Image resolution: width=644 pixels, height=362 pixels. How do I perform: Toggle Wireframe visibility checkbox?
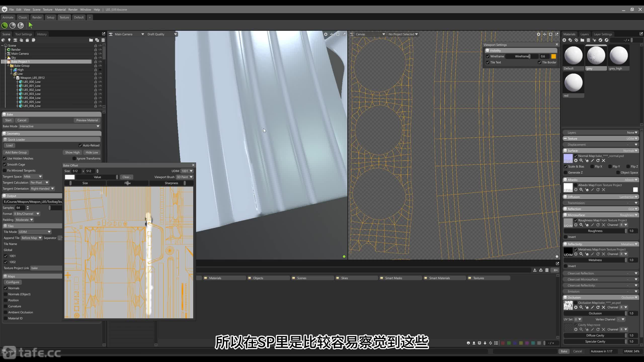pos(488,56)
